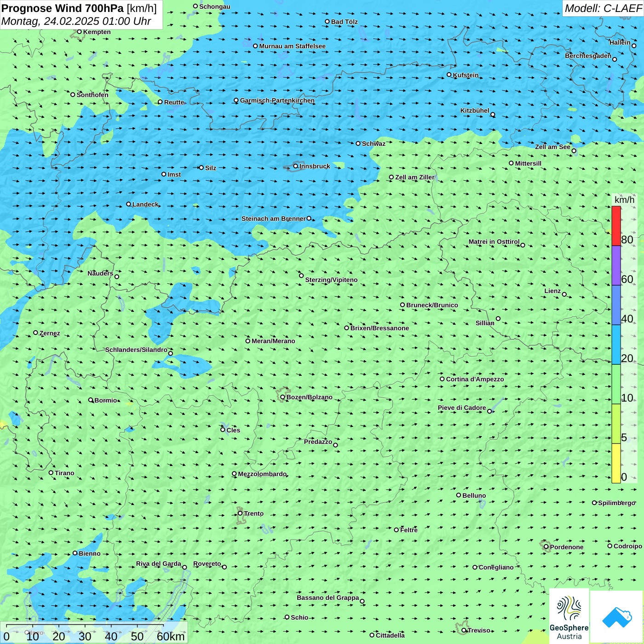
Task: Select the Kempten label
Action: click(97, 32)
